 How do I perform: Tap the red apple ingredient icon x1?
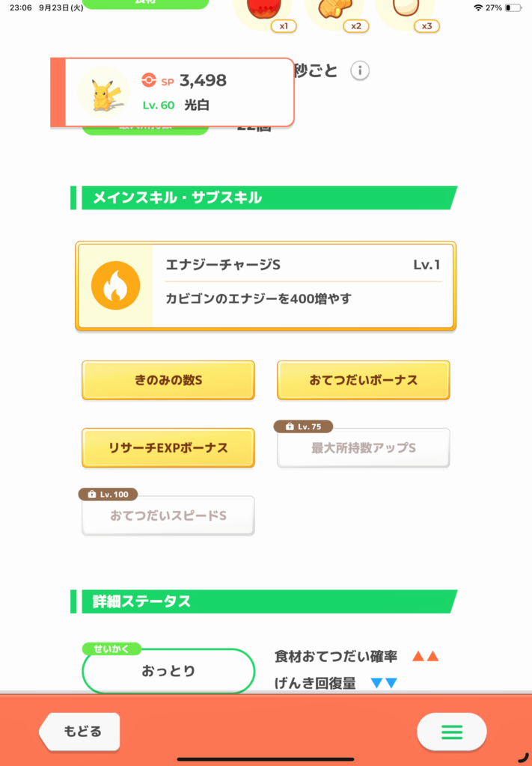(x=264, y=12)
